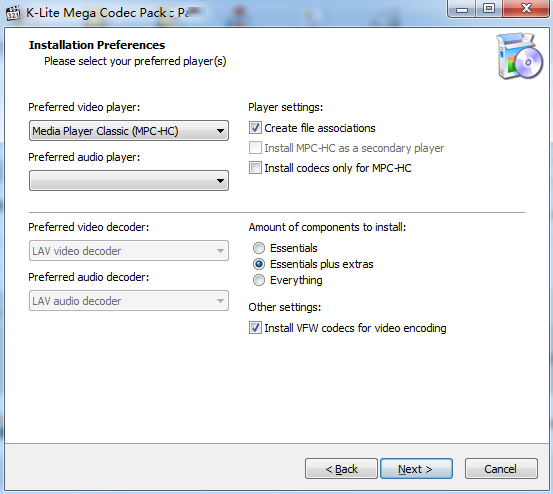Open the LAV audio decoder dropdown

click(x=129, y=301)
